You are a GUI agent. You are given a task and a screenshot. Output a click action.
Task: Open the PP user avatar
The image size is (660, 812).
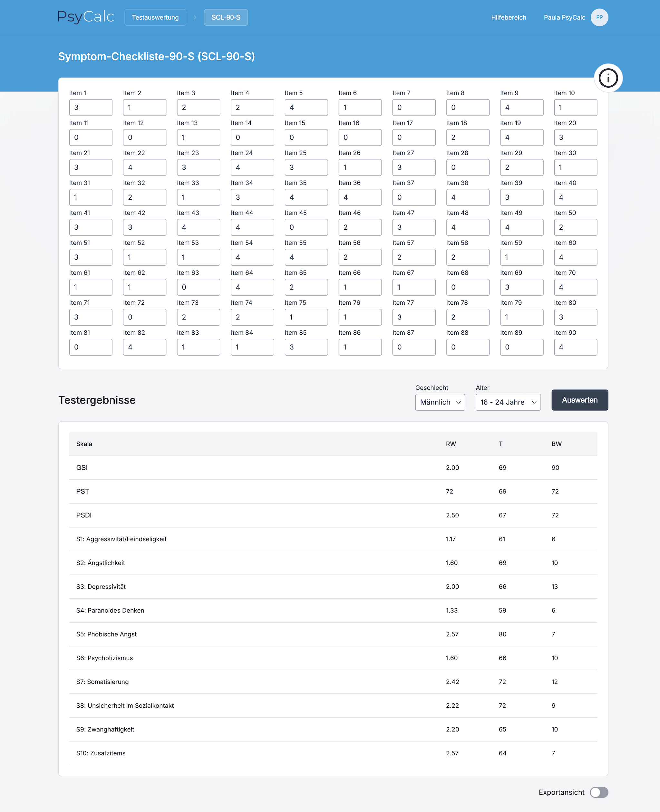[x=599, y=17]
